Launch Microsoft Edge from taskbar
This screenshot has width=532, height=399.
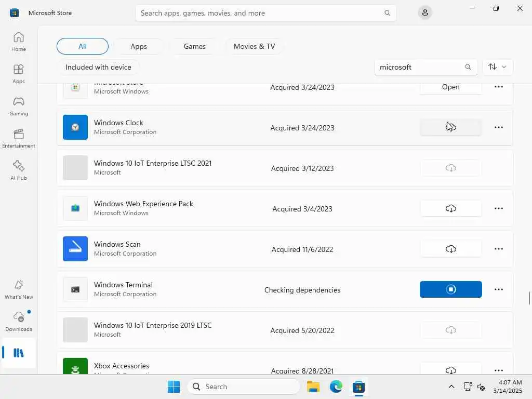point(336,387)
